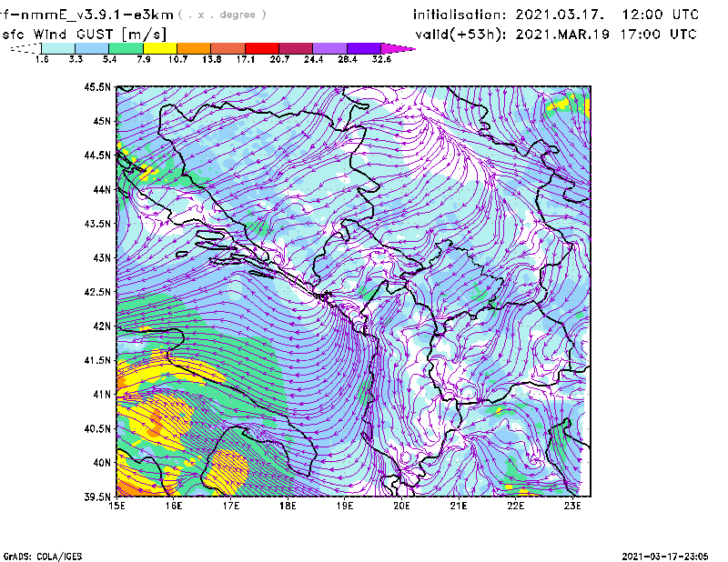Click the '1.6' colorbar value
This screenshot has height=562, width=728.
pyautogui.click(x=42, y=59)
